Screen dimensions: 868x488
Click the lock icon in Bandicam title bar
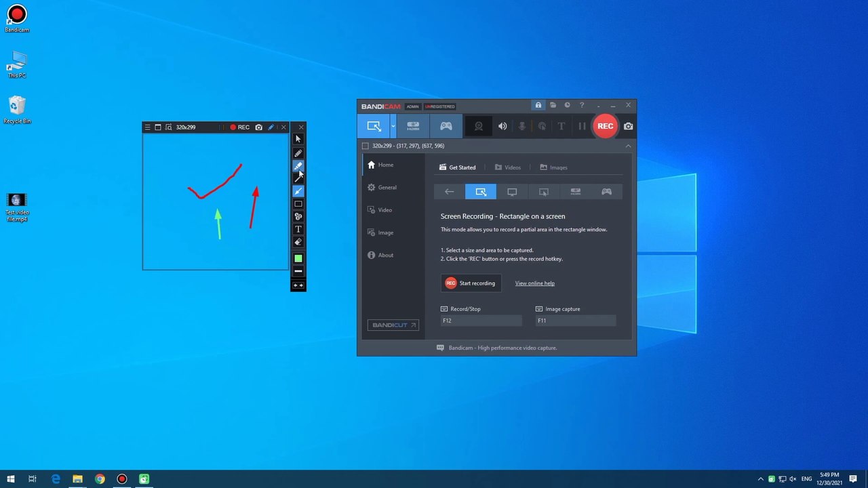(x=538, y=105)
